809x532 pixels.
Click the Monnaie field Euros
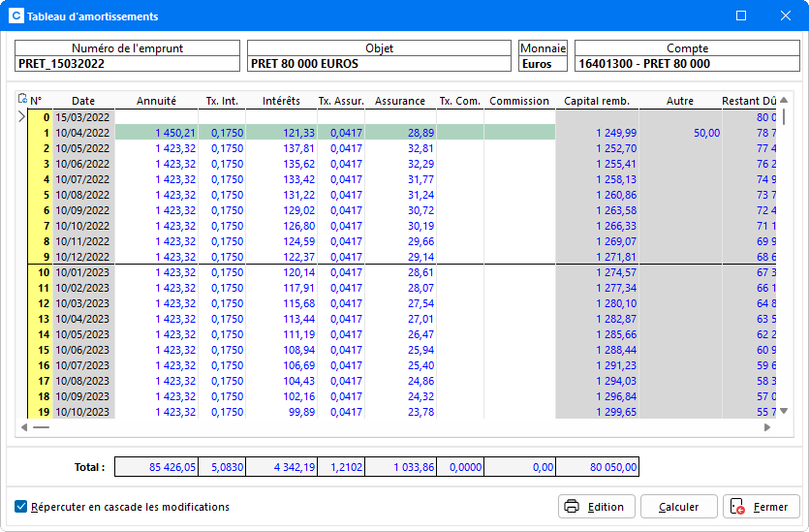click(543, 64)
